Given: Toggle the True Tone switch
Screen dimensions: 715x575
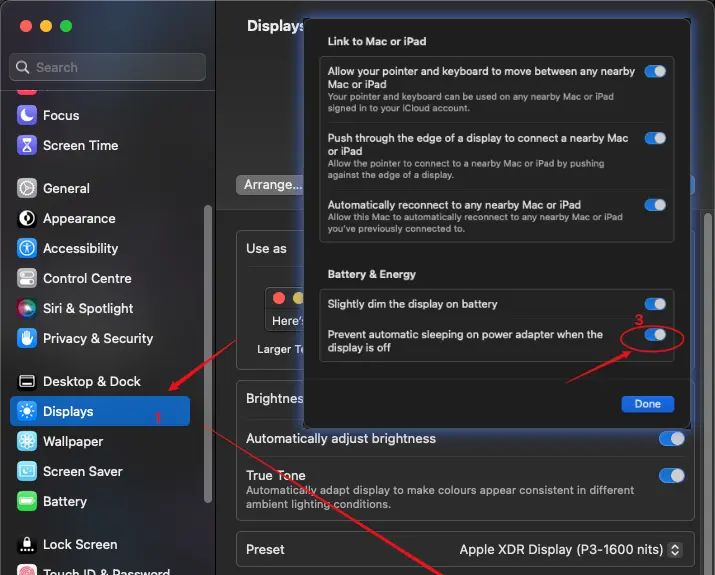Looking at the screenshot, I should [672, 476].
